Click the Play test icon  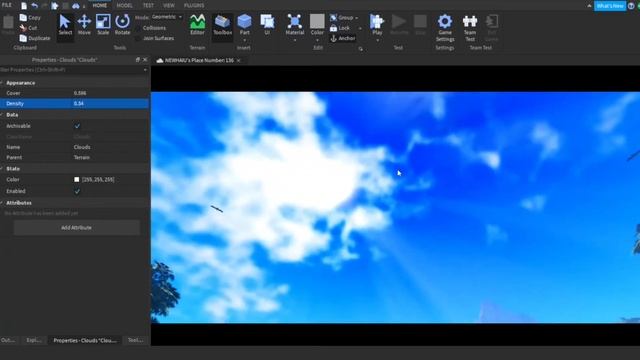coord(377,22)
